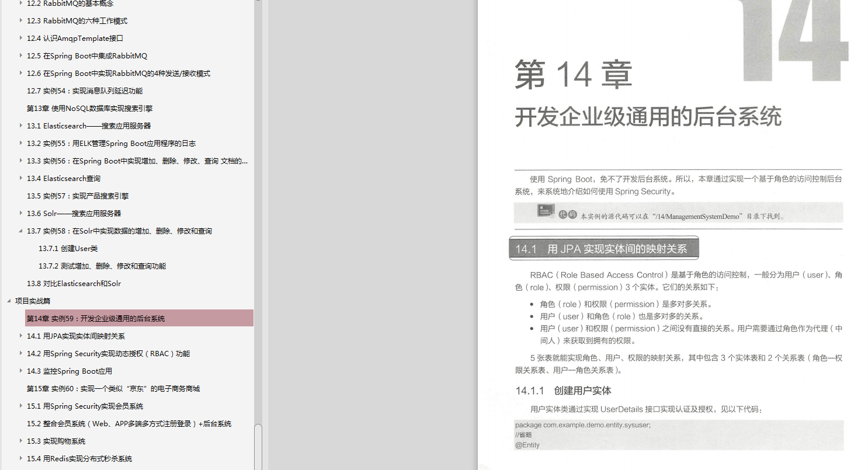This screenshot has height=470, width=868.
Task: Expand the 15.3 实现购物系统 arrow
Action: pos(21,441)
